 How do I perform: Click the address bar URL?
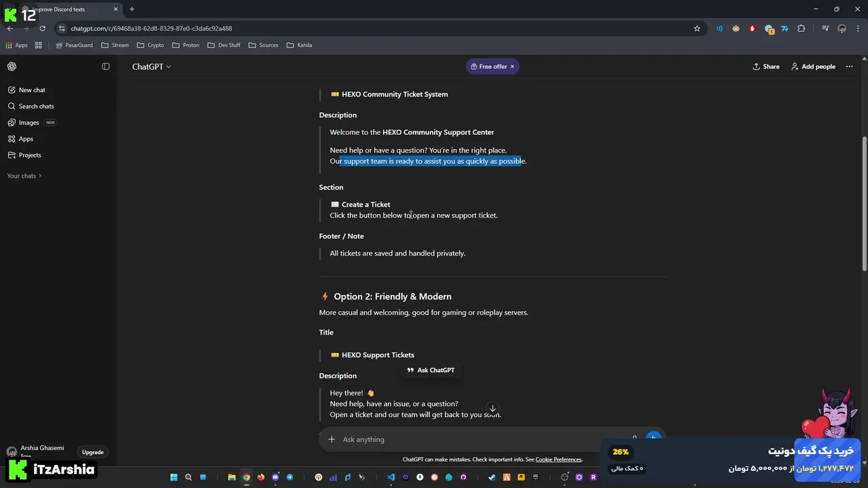tap(151, 28)
